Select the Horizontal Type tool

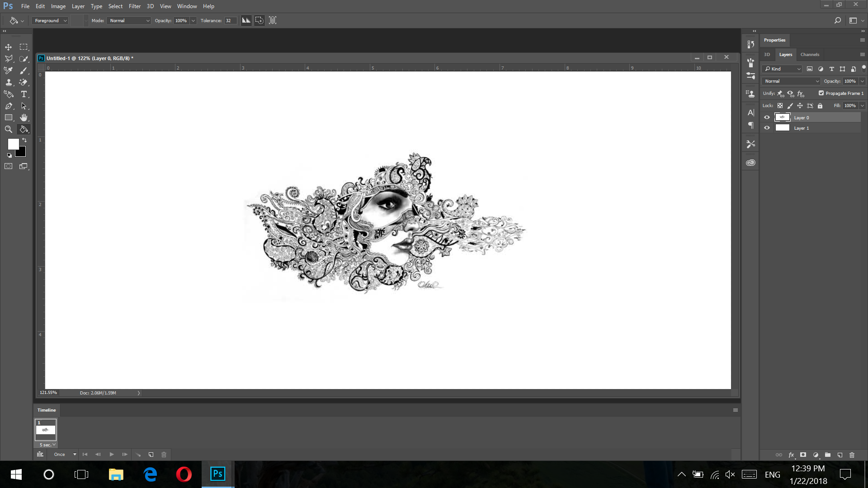coord(24,94)
